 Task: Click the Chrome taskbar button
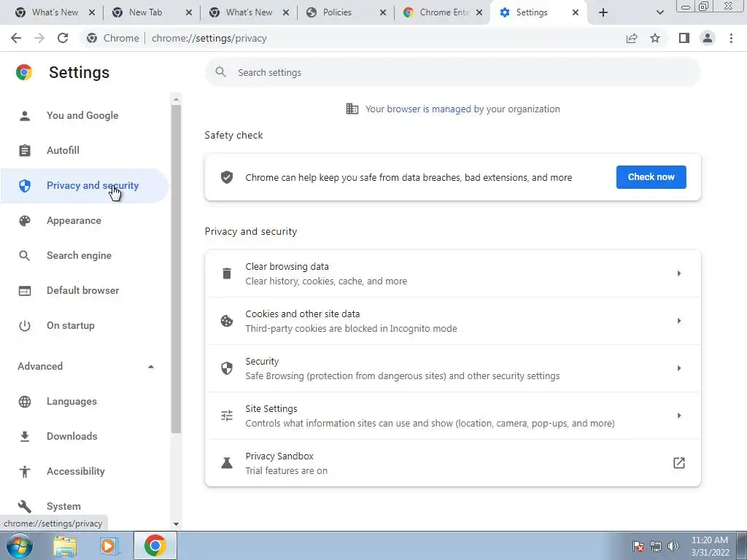click(155, 545)
